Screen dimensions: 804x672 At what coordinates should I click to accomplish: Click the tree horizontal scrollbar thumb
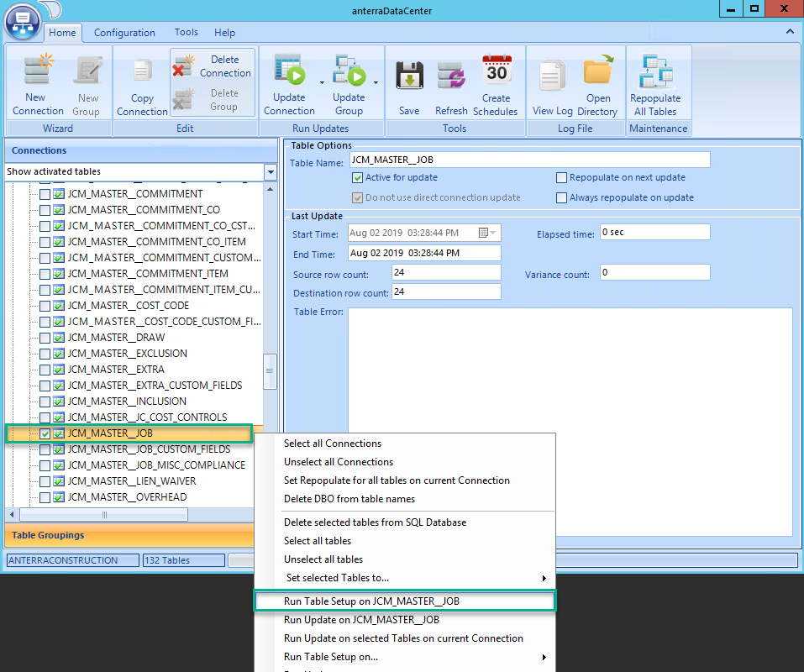103,514
